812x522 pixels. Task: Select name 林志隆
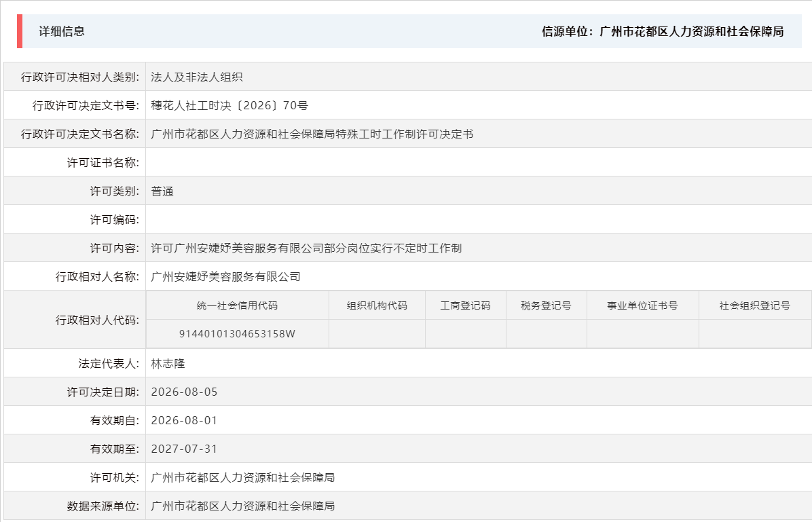(x=168, y=364)
